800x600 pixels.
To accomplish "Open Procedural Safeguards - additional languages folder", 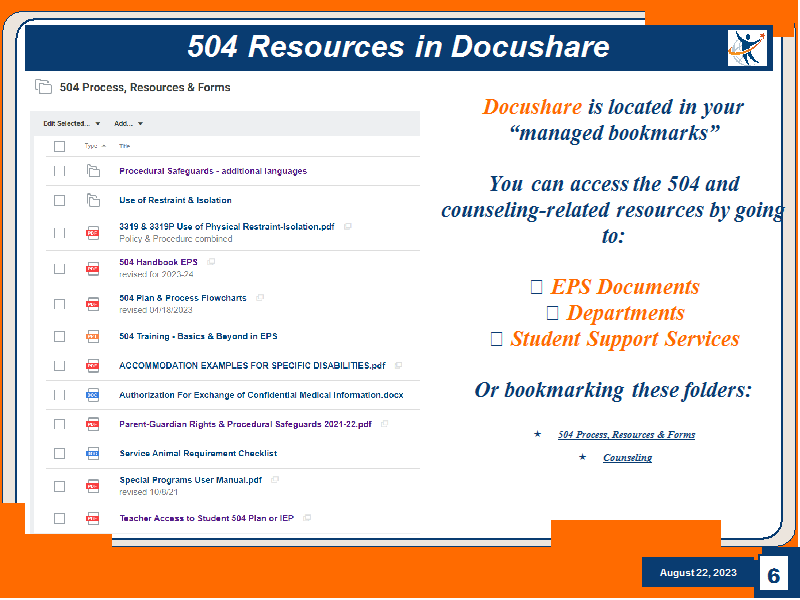I will coord(213,171).
